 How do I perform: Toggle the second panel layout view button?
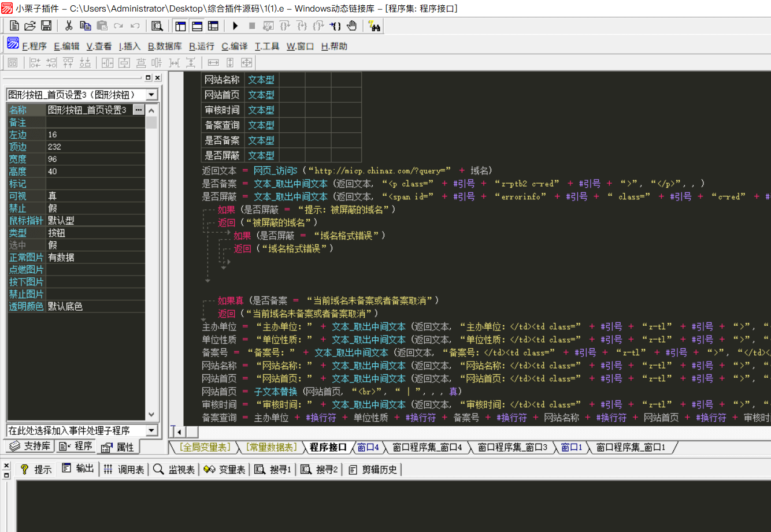tap(197, 26)
